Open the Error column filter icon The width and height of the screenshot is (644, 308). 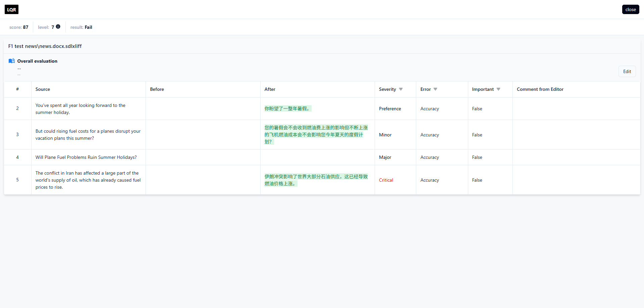[x=435, y=89]
